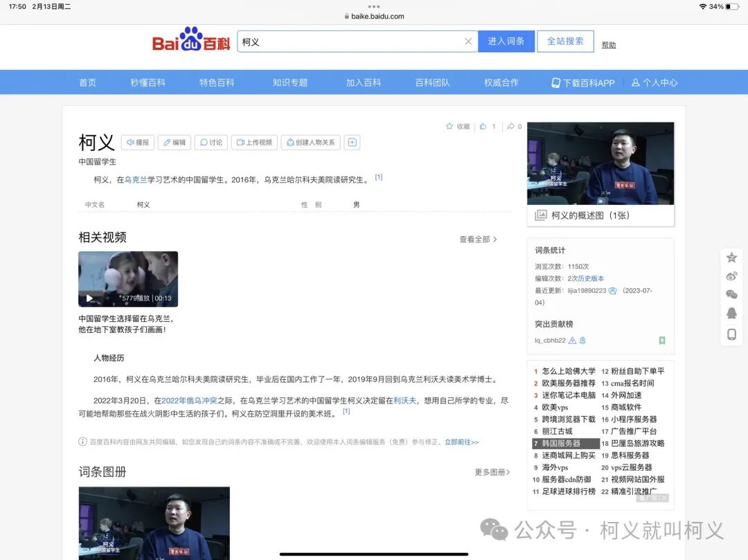Open the 知识专题 nav tab
The width and height of the screenshot is (748, 560).
click(290, 82)
